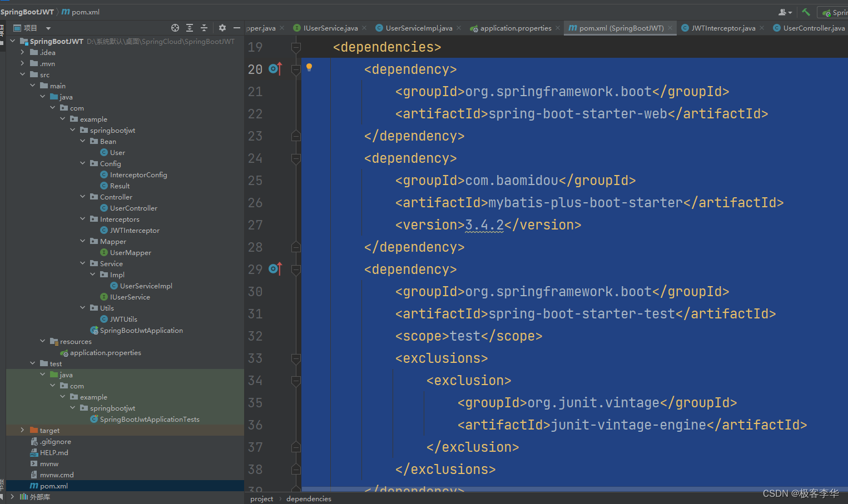Screen dimensions: 848x504
Task: Open the user account icon dropdown
Action: point(785,12)
